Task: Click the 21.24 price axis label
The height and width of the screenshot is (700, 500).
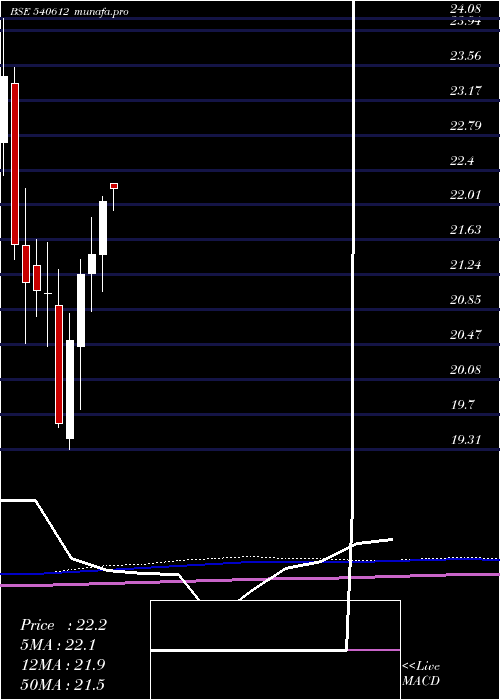Action: tap(466, 265)
